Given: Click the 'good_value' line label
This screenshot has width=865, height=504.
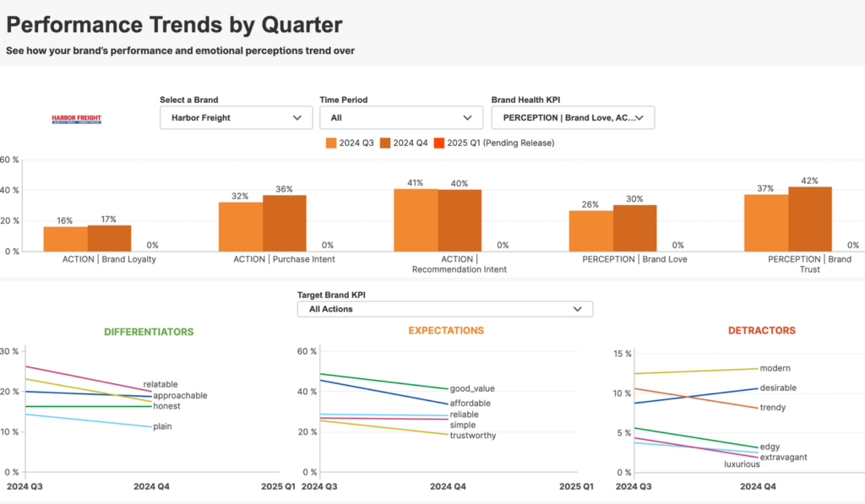Looking at the screenshot, I should tap(472, 389).
